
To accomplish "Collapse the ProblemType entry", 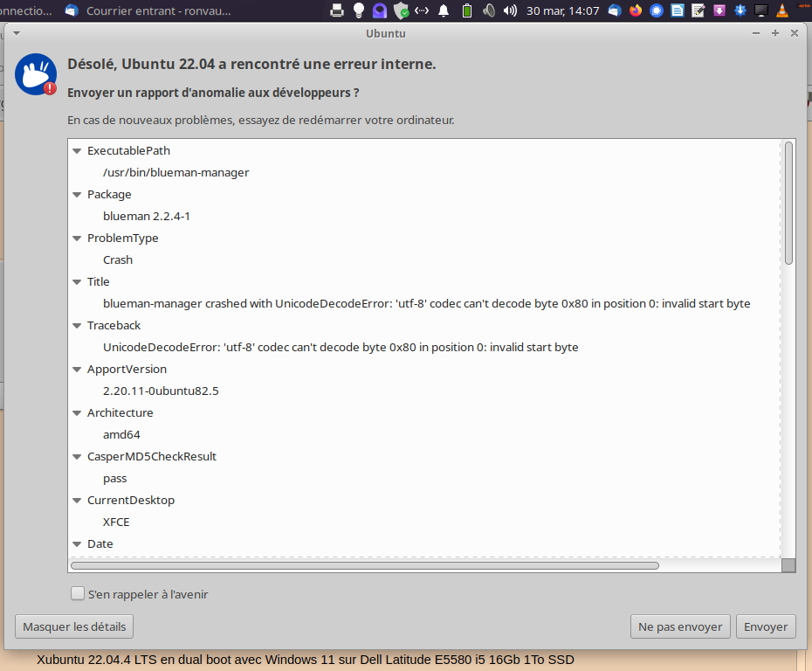I will point(77,239).
